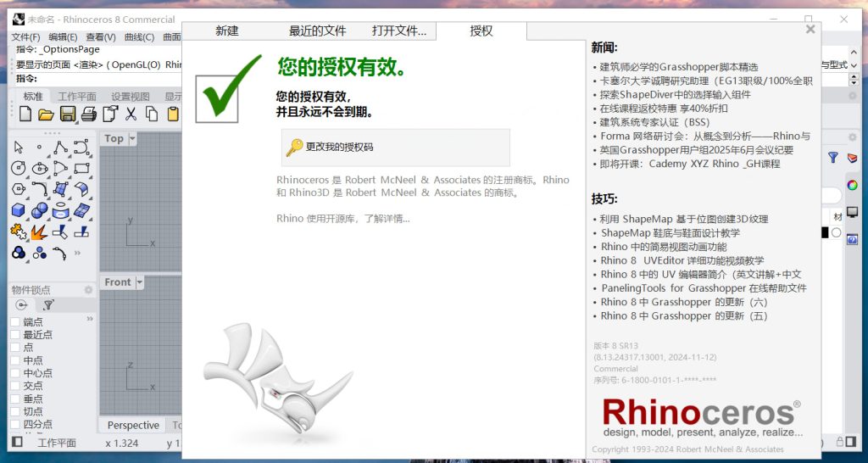
Task: Open the Layers panel icon on the right
Action: [x=852, y=159]
